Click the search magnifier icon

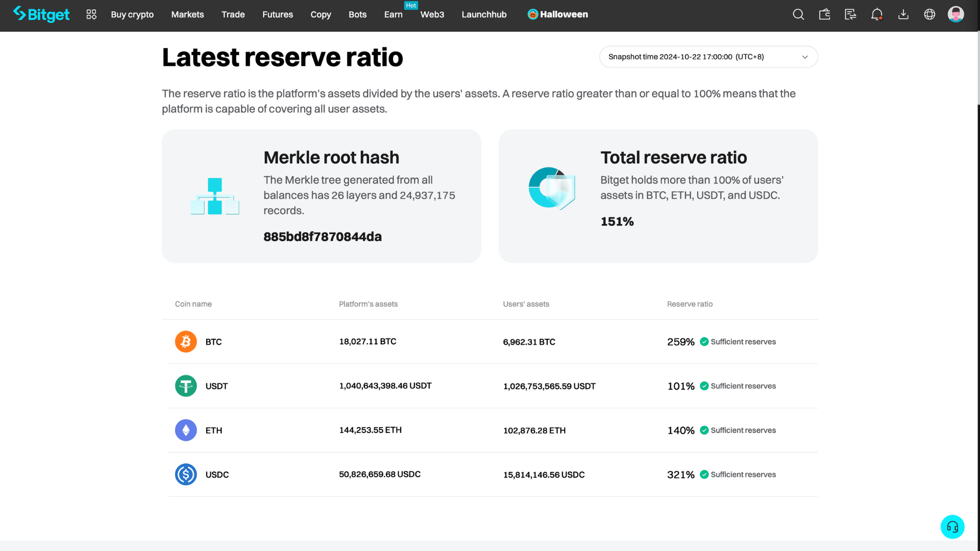pyautogui.click(x=798, y=14)
